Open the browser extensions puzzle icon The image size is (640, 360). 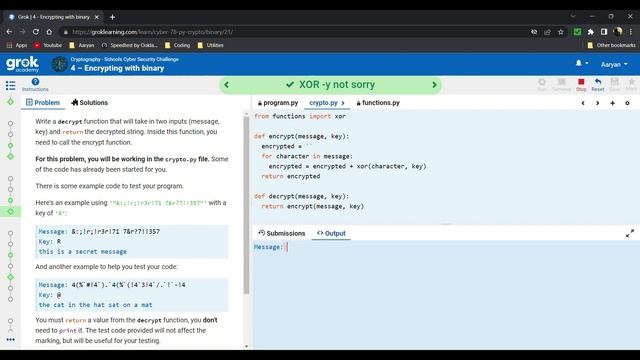coord(591,32)
